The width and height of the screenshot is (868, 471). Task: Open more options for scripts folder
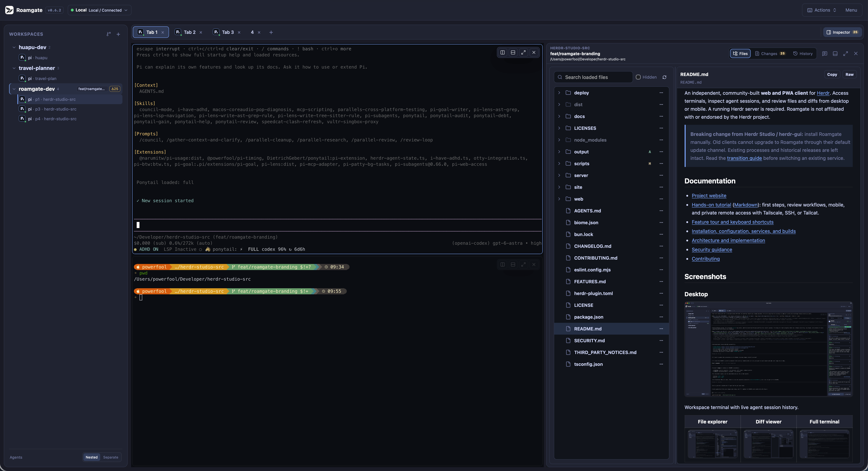(x=661, y=164)
